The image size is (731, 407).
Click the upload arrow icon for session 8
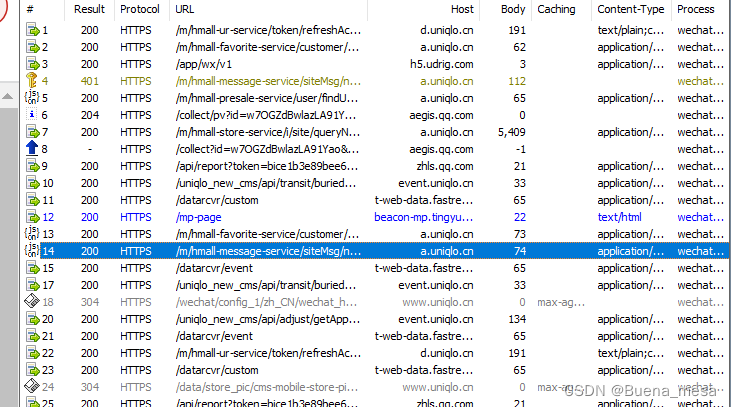[32, 149]
